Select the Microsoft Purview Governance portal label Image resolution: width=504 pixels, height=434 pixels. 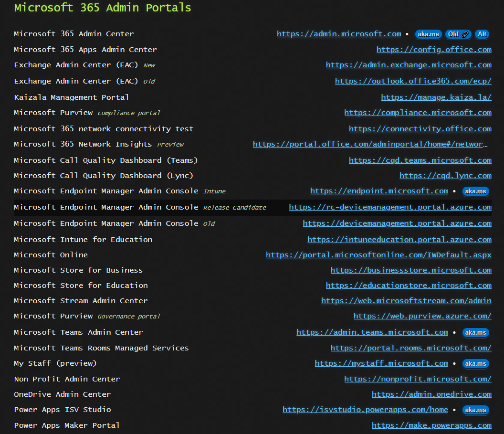(x=87, y=316)
